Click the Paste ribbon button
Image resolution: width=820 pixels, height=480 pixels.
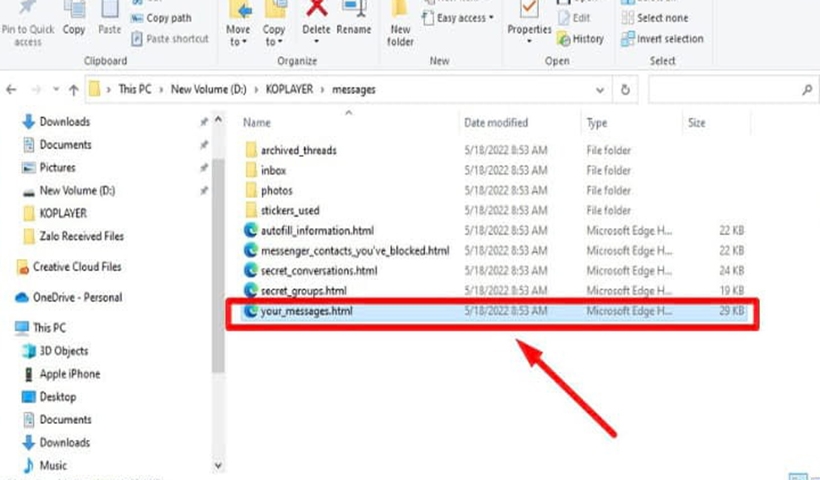point(110,19)
